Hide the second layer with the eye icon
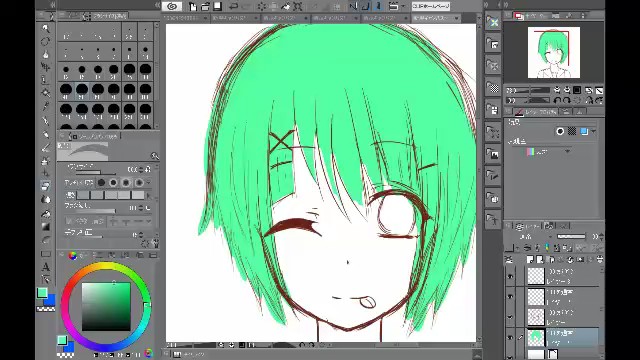The width and height of the screenshot is (640, 360). click(x=510, y=297)
